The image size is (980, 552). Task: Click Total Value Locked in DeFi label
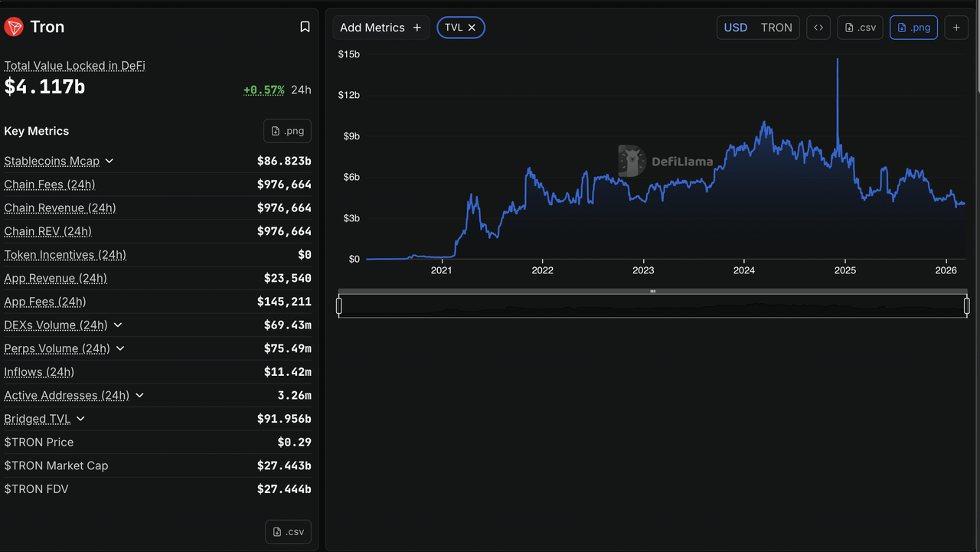[74, 66]
